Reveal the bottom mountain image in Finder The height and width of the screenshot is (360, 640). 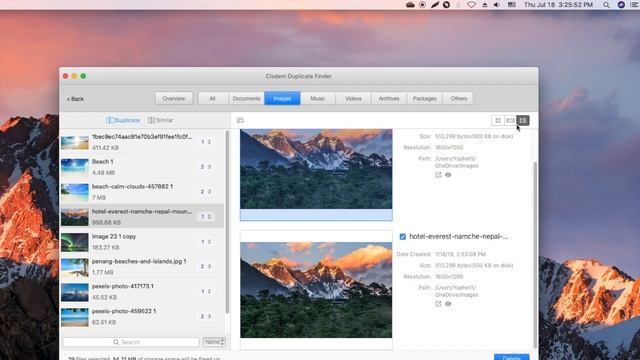tap(438, 304)
